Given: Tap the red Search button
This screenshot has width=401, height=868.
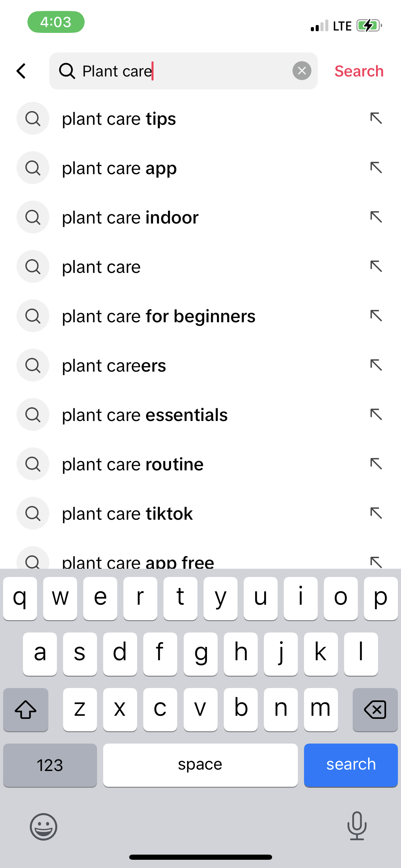Looking at the screenshot, I should (359, 71).
